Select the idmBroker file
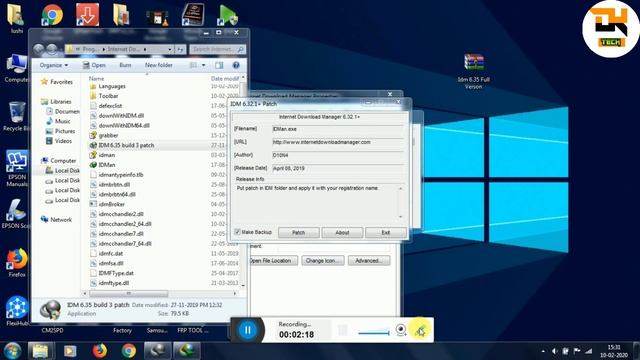This screenshot has width=640, height=360. [107, 204]
